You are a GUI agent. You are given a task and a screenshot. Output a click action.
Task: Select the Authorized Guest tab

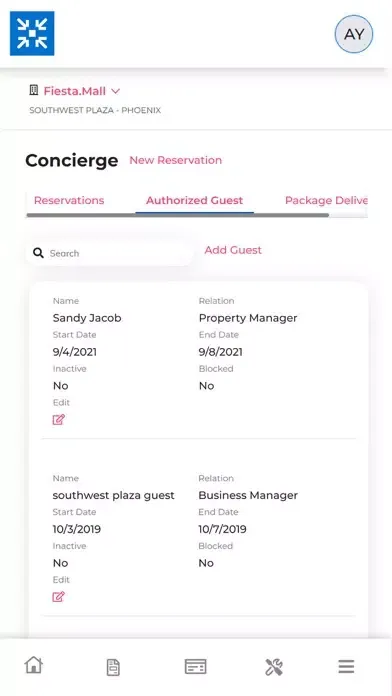194,200
